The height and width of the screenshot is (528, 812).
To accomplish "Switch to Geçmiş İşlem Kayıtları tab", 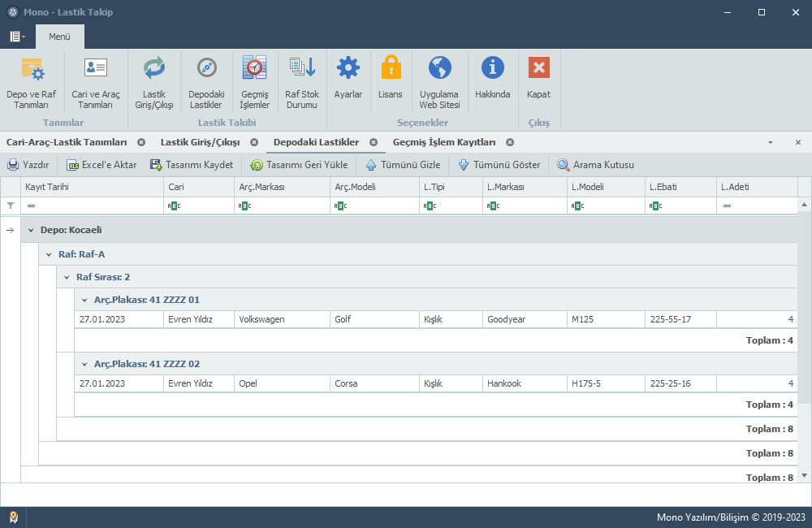I will point(443,142).
